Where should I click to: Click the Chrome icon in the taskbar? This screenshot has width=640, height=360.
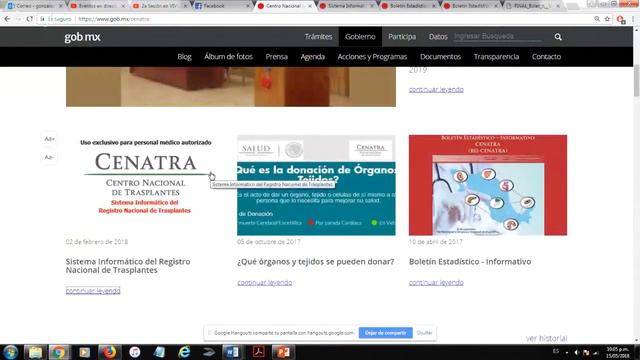(58, 352)
